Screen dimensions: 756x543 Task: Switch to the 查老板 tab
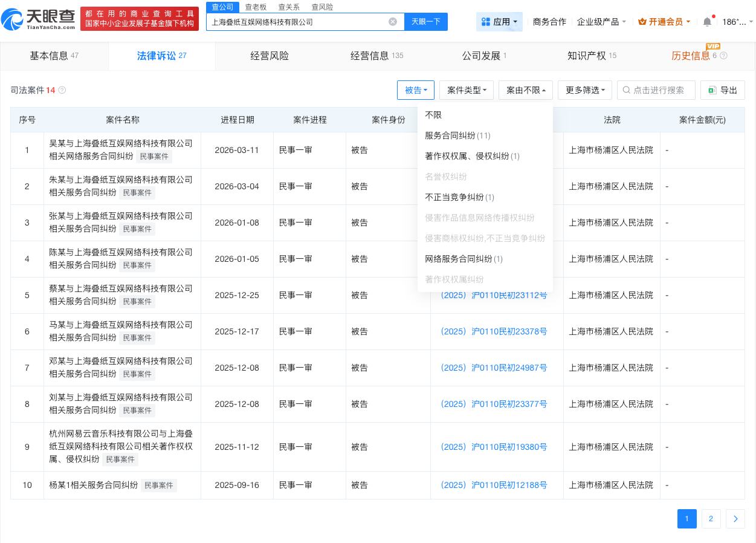(256, 7)
